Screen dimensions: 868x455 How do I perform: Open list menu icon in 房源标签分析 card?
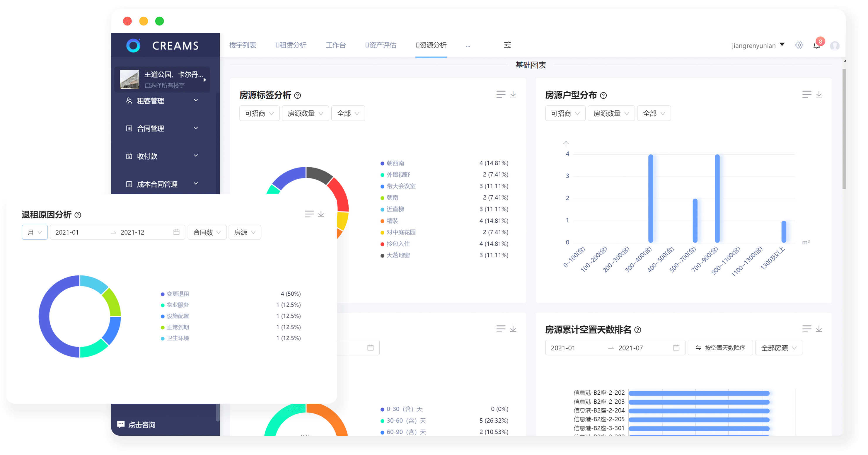pyautogui.click(x=501, y=94)
